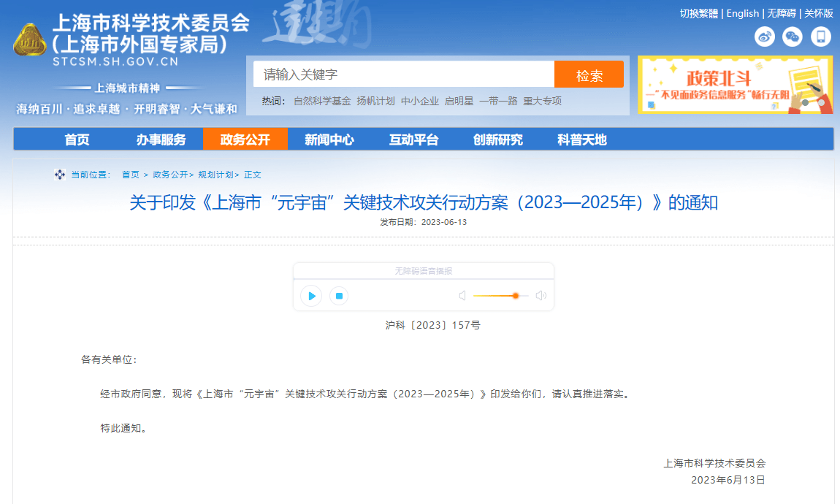Click the breadcrumb location compass icon
The height and width of the screenshot is (504, 840).
pyautogui.click(x=59, y=174)
